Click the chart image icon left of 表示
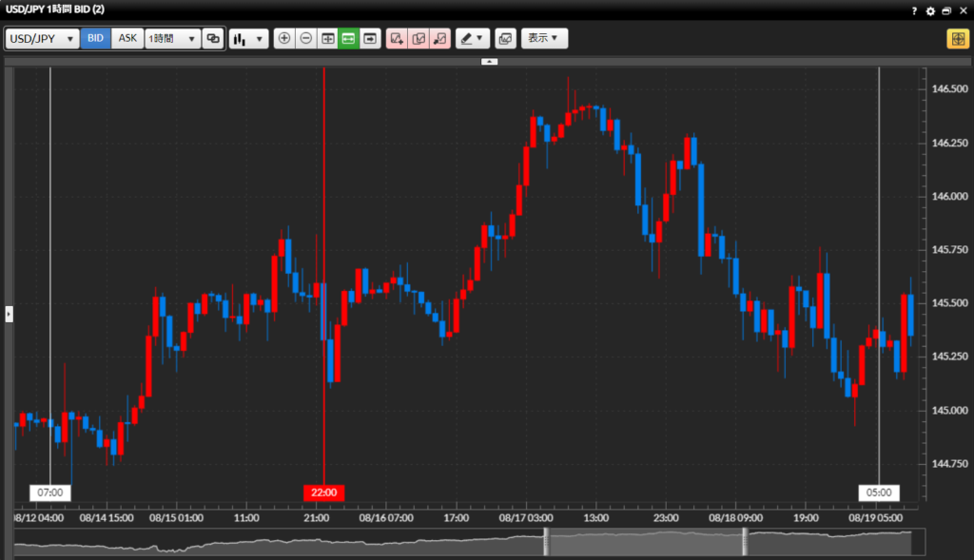Image resolution: width=974 pixels, height=560 pixels. tap(505, 39)
